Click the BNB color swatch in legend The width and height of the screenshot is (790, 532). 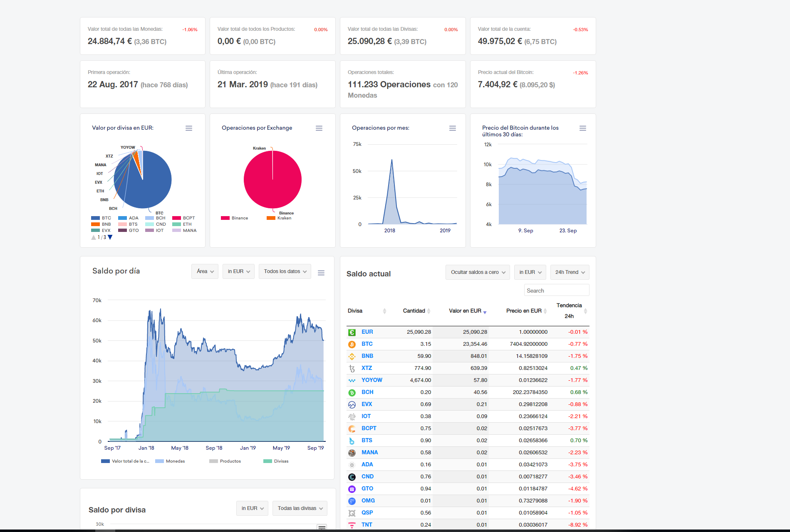tap(95, 224)
